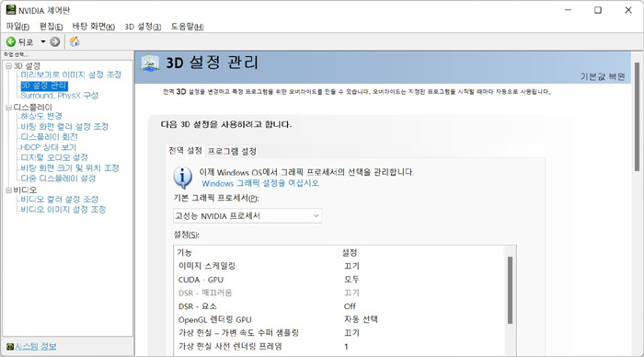Viewport: 644px width, 357px height.
Task: Switch to the 프로그램 설정 tab
Action: [x=232, y=151]
